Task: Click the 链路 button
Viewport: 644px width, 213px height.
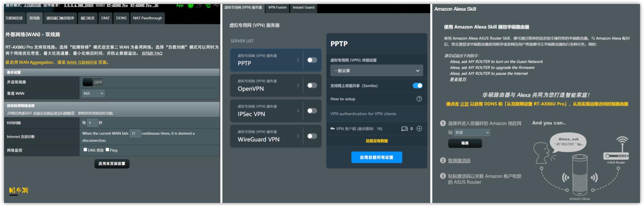Action: [465, 143]
